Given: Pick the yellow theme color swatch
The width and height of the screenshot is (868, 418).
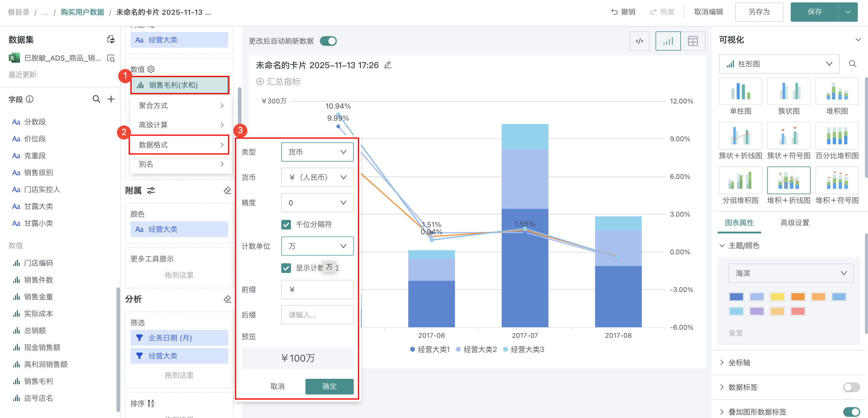Looking at the screenshot, I should pos(777,297).
